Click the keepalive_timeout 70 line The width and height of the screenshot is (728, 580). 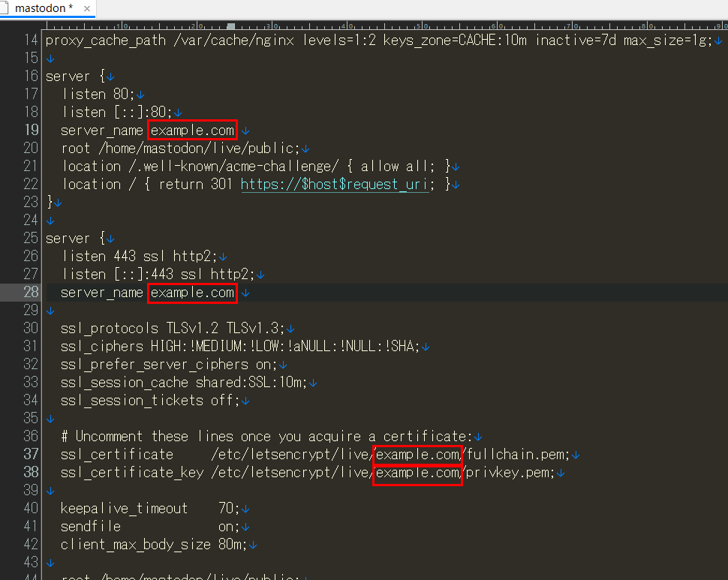coord(150,509)
